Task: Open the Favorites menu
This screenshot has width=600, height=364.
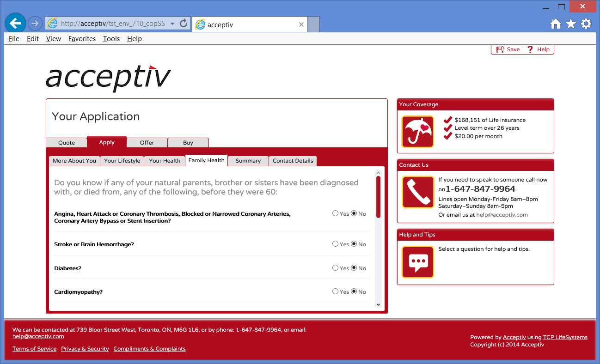Action: 82,39
